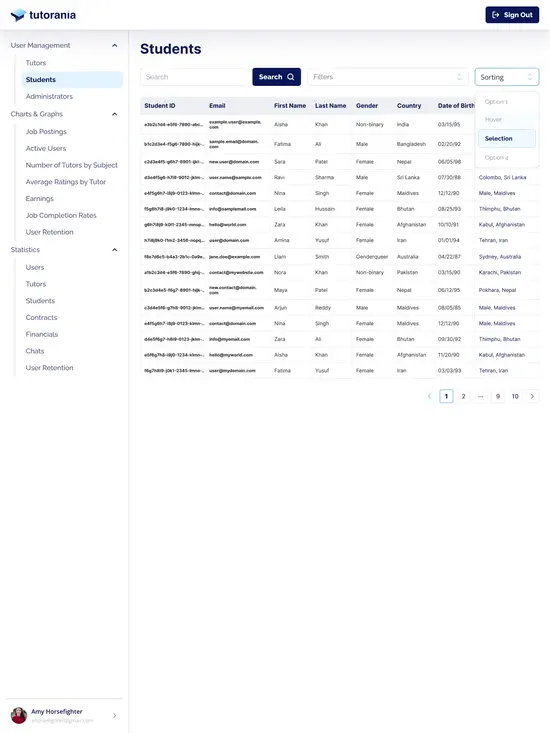
Task: Select page 2 in pagination
Action: pos(464,396)
